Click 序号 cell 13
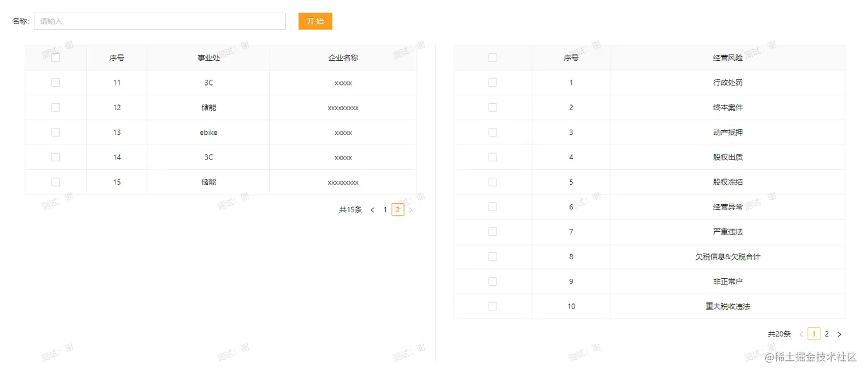Viewport: 868px width, 374px height. tap(117, 133)
